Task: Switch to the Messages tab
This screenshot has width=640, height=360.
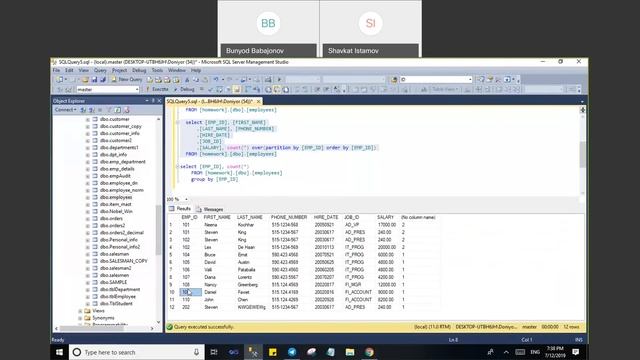Action: [210, 209]
